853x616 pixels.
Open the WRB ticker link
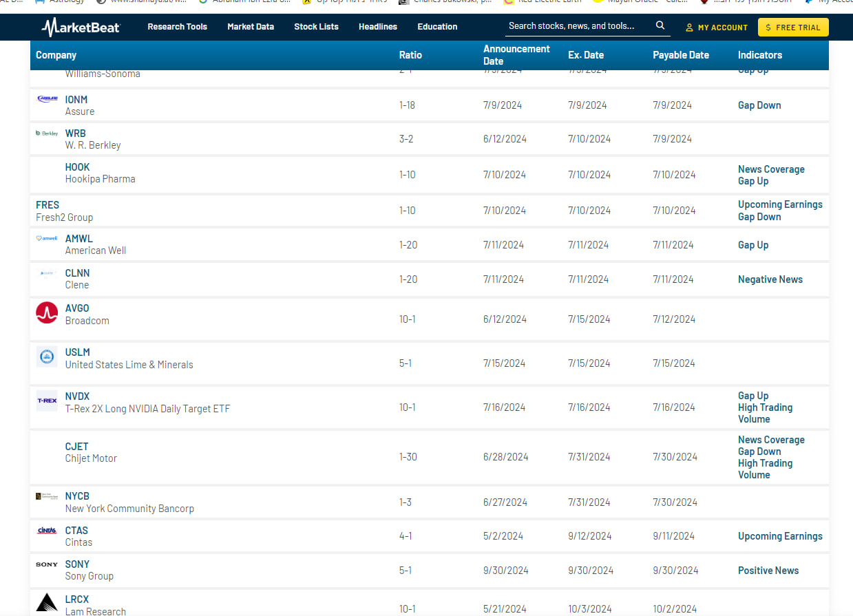pos(76,134)
